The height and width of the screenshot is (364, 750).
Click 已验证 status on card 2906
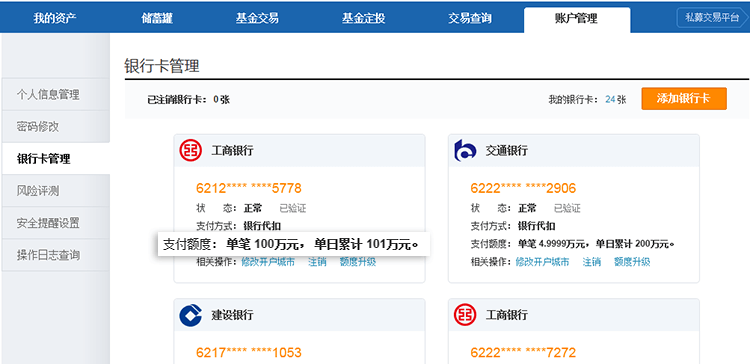(x=567, y=209)
